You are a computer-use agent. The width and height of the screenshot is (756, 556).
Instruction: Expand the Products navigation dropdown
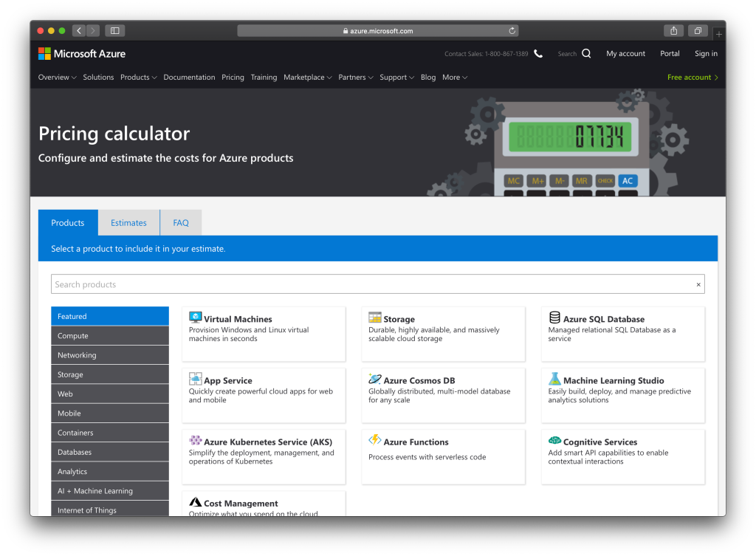(x=138, y=77)
